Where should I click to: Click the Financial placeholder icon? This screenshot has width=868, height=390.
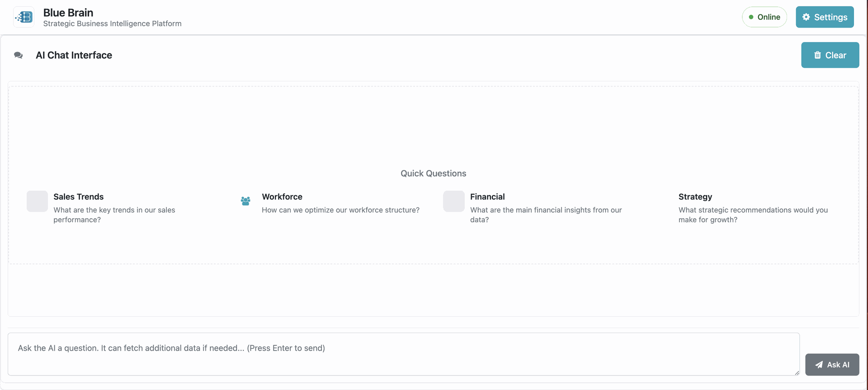pyautogui.click(x=454, y=201)
